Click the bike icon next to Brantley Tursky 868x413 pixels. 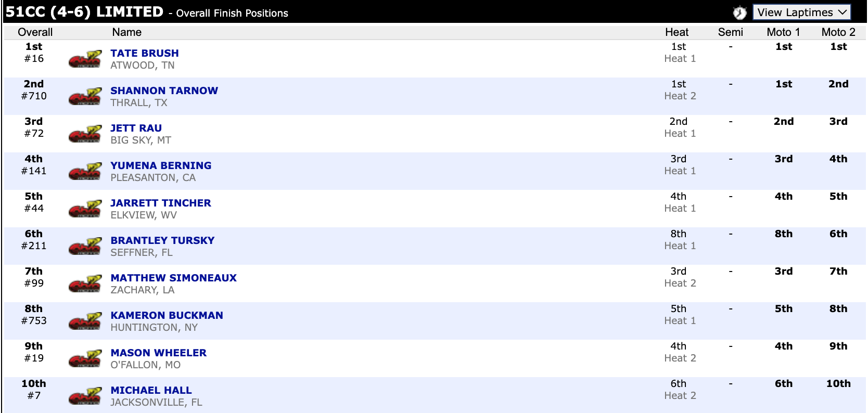(x=85, y=247)
